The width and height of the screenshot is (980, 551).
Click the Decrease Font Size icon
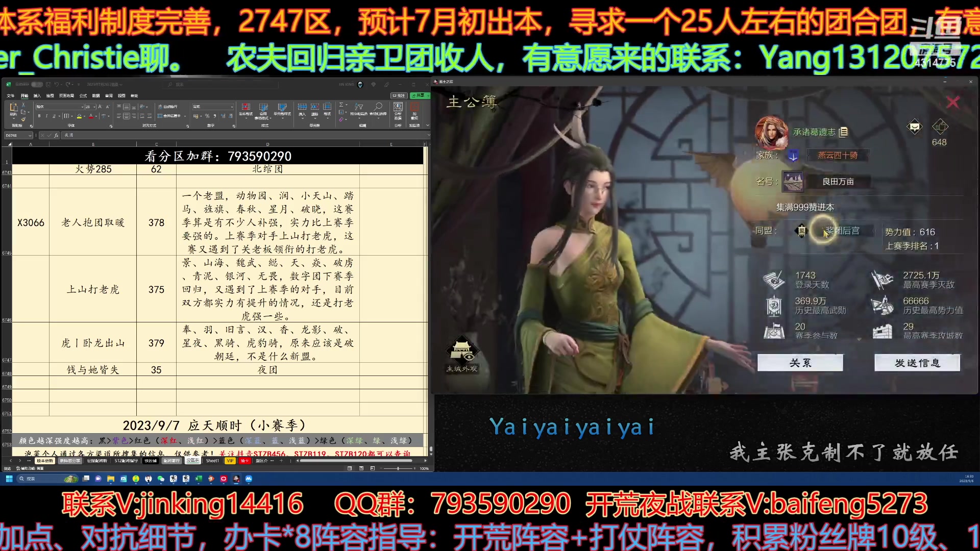click(x=108, y=107)
